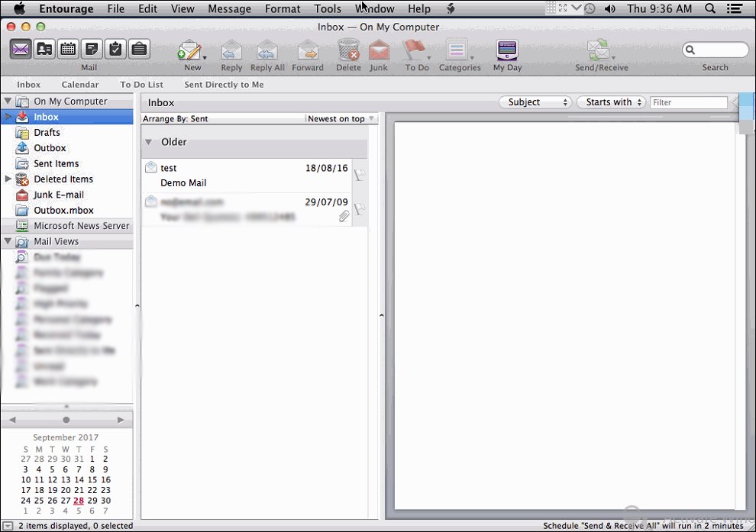Click the To Do List favorites link

[x=141, y=85]
